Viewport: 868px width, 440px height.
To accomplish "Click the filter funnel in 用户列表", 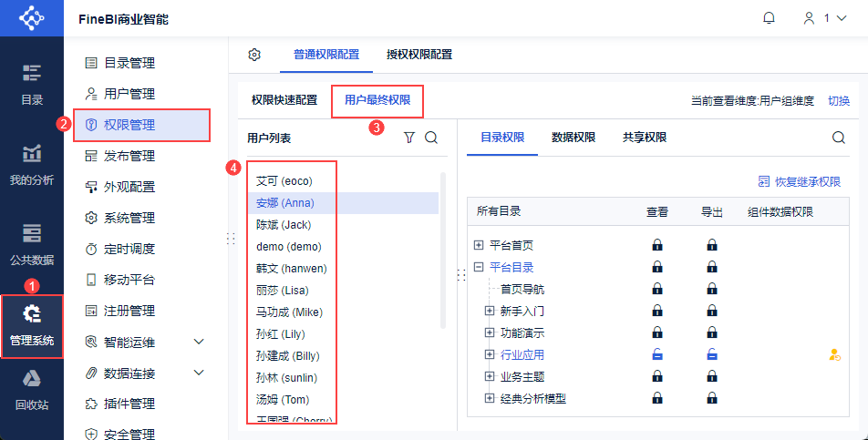I will pyautogui.click(x=409, y=138).
